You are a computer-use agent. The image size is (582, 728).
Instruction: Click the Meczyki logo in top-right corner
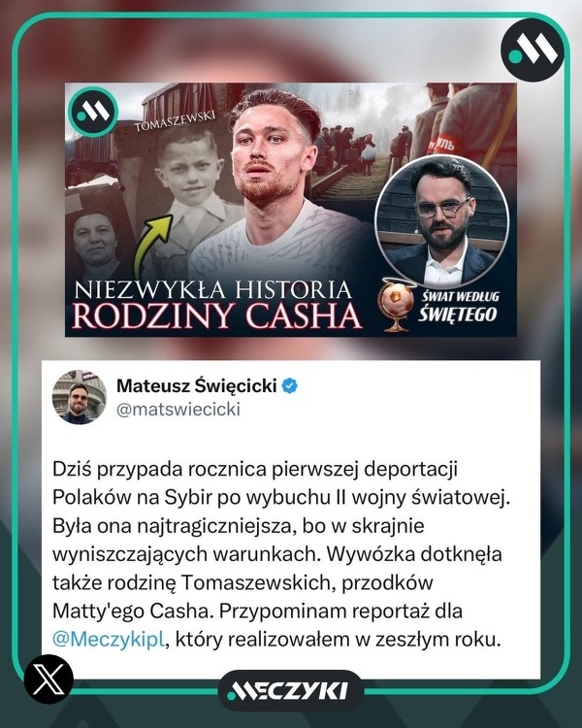(x=533, y=50)
